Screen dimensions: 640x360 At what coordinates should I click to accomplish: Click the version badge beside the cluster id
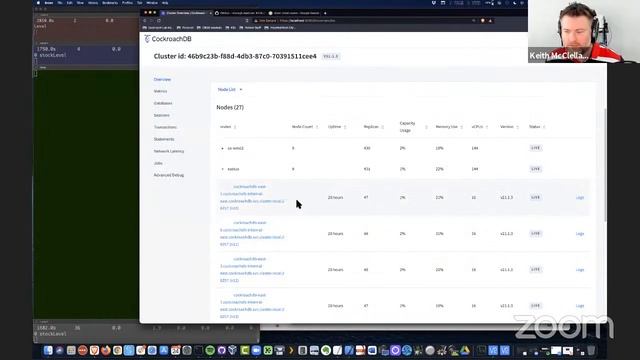(331, 56)
